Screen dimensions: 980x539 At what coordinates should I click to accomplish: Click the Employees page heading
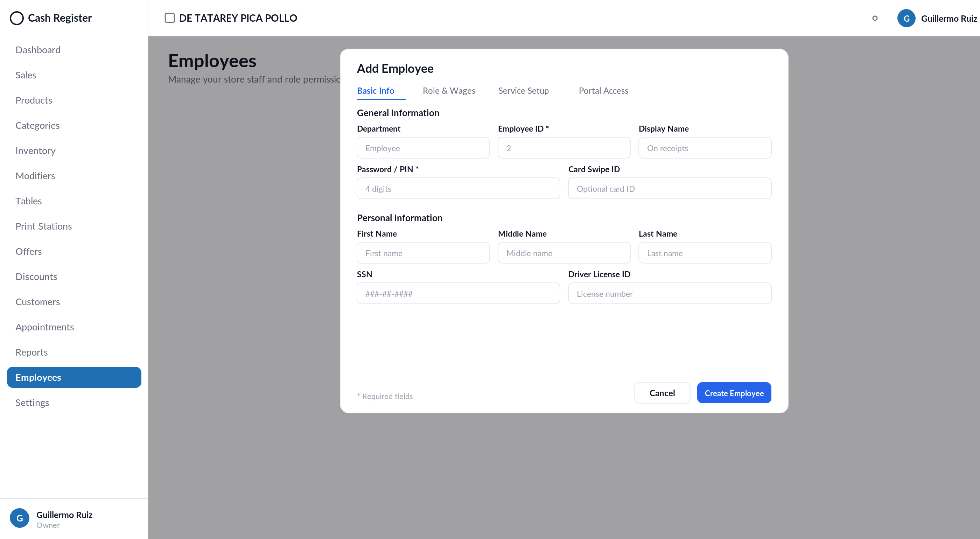tap(212, 61)
